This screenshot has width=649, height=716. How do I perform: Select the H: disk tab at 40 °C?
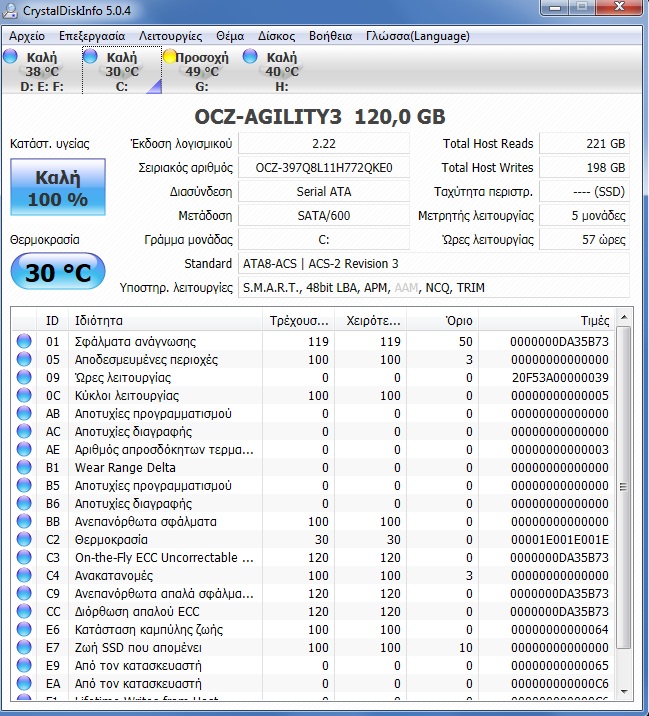click(x=282, y=70)
